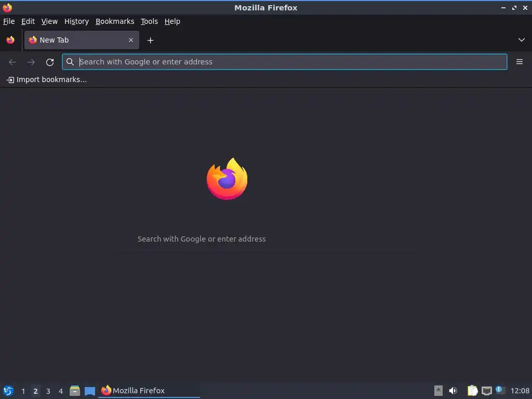Open the volume control tray icon
Screen dimensions: 532x399
pyautogui.click(x=453, y=391)
